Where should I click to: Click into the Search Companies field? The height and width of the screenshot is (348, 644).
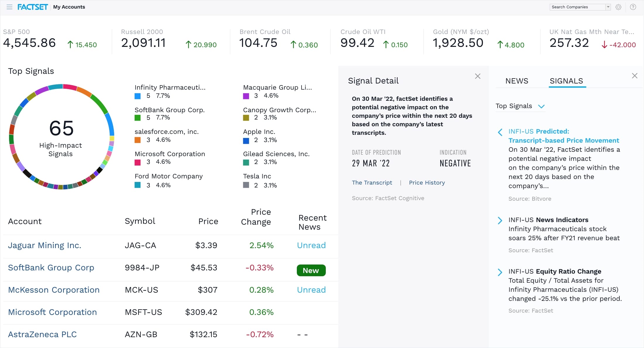pos(577,7)
